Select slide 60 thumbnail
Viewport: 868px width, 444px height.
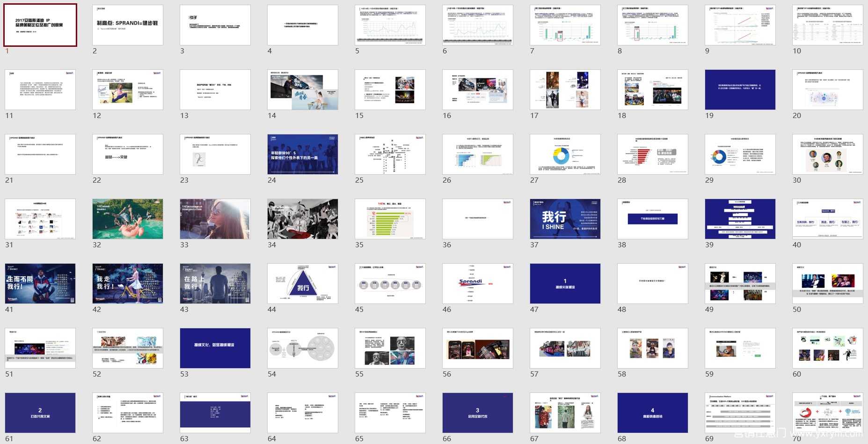tap(828, 348)
